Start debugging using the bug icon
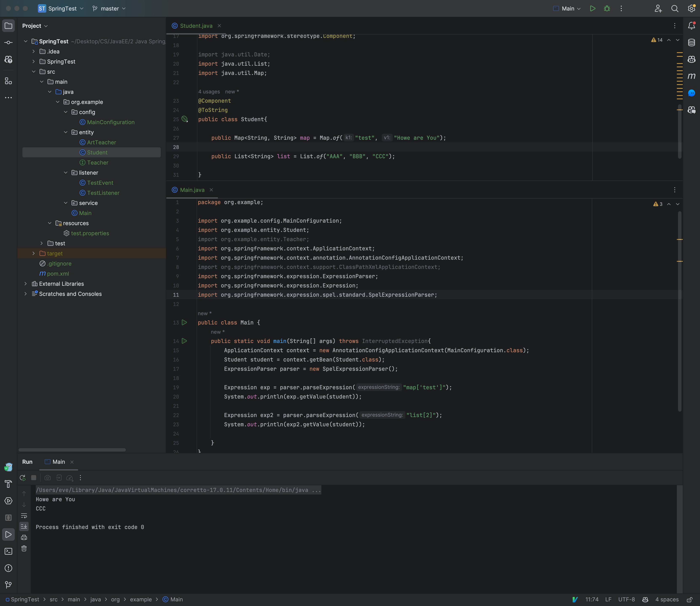The height and width of the screenshot is (606, 700). click(607, 8)
